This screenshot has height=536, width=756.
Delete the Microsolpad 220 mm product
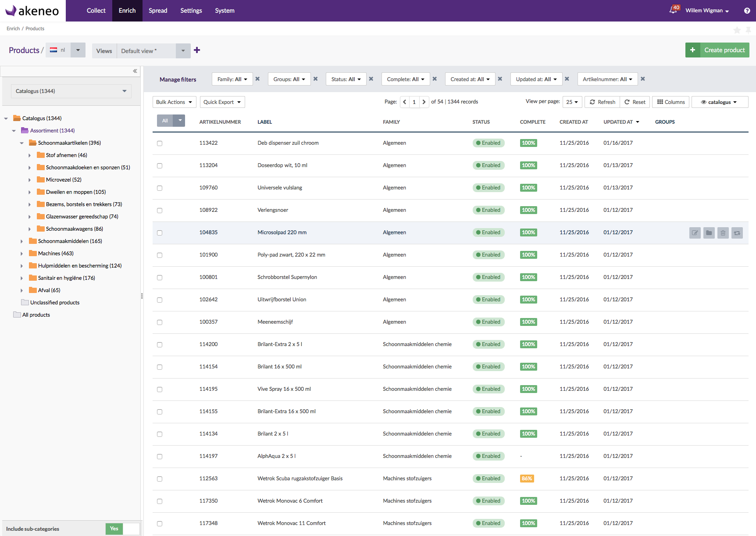click(723, 233)
